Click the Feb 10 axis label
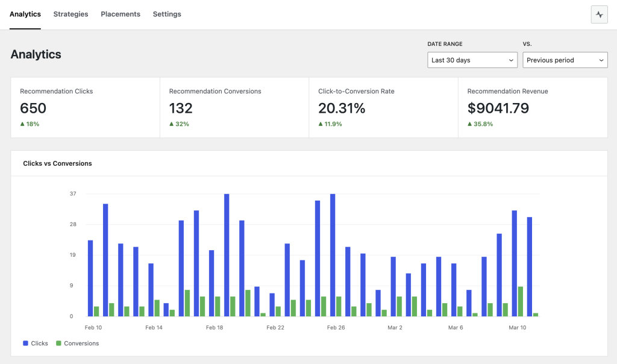Image resolution: width=617 pixels, height=364 pixels. pyautogui.click(x=93, y=327)
